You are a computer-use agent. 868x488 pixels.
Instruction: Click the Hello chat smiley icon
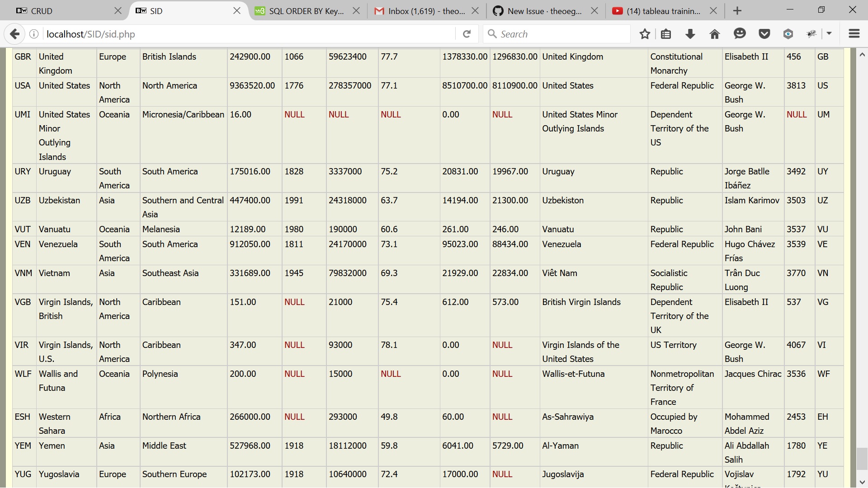click(740, 34)
